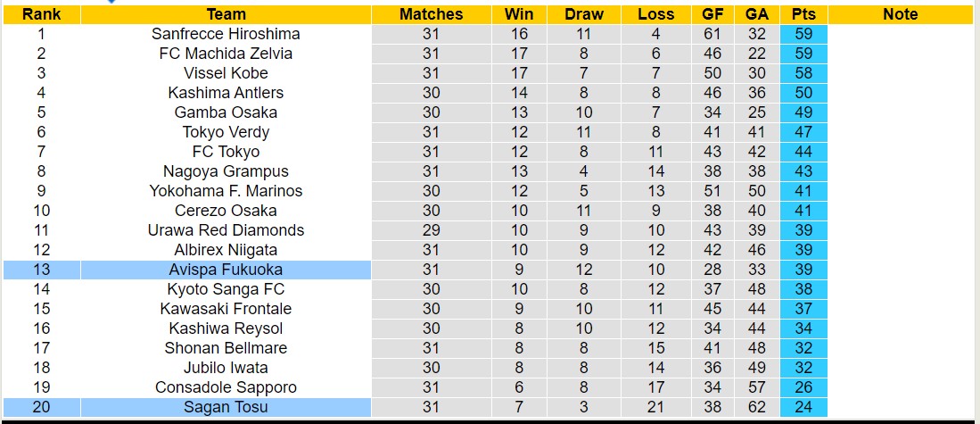The width and height of the screenshot is (980, 424).
Task: Click the GA column header
Action: click(x=757, y=14)
